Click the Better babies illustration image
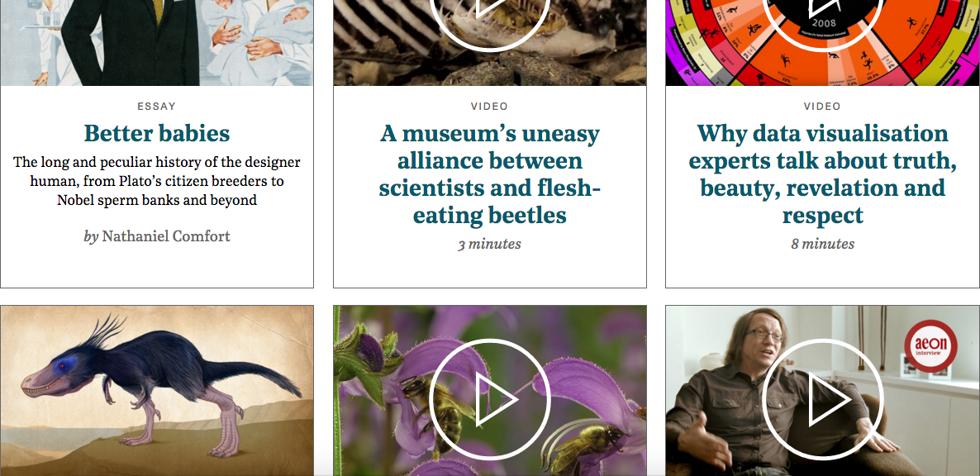Viewport: 980px width, 476px height. [x=157, y=42]
